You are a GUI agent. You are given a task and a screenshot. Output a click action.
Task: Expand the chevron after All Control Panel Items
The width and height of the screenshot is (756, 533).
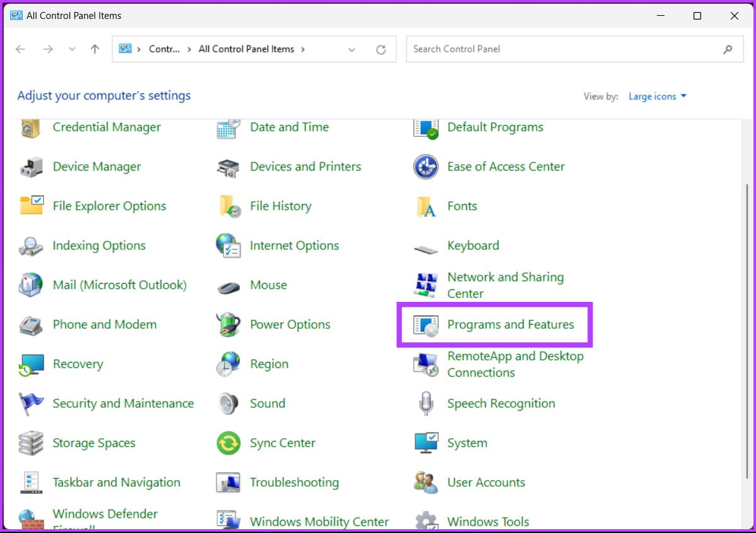[303, 49]
